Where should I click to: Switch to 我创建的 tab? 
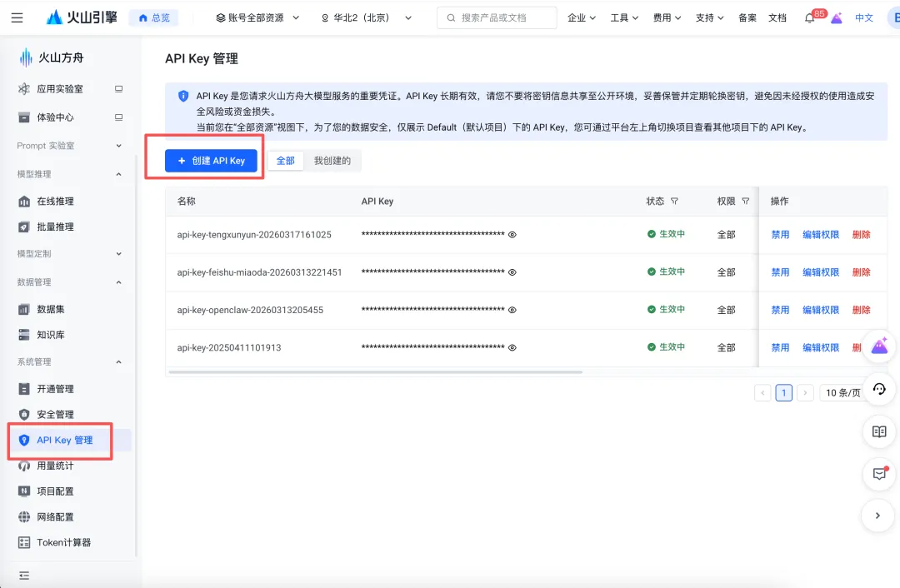click(x=332, y=161)
